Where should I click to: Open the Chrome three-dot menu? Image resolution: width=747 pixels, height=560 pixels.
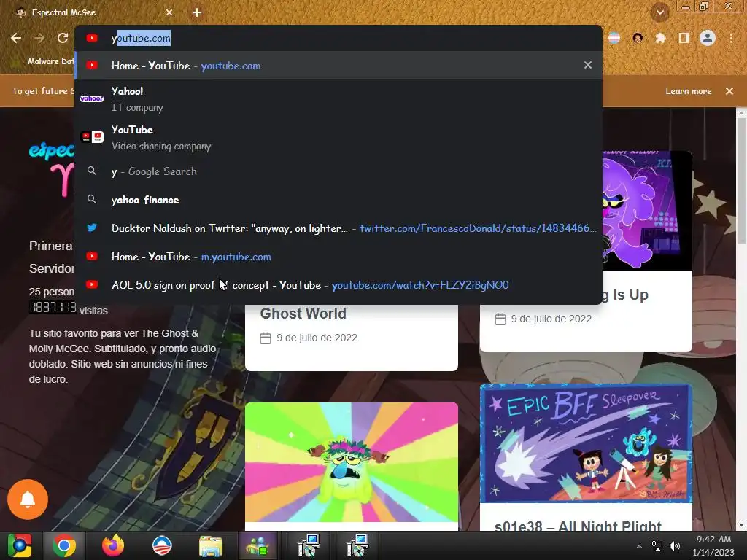click(x=731, y=38)
